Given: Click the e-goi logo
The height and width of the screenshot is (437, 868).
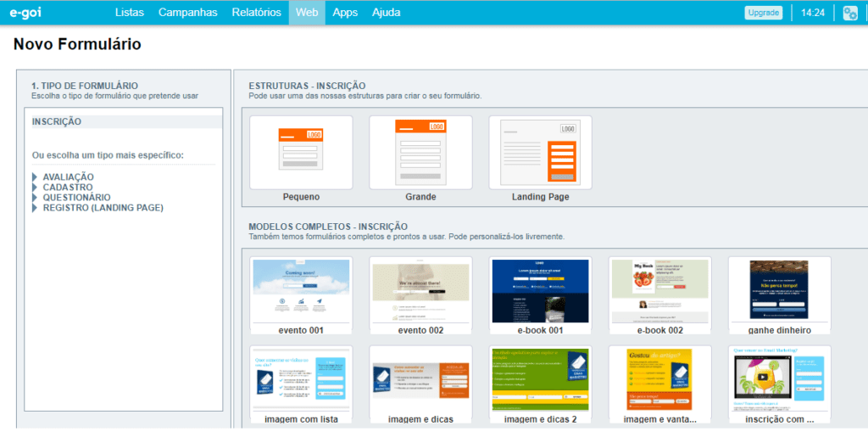Looking at the screenshot, I should click(25, 12).
